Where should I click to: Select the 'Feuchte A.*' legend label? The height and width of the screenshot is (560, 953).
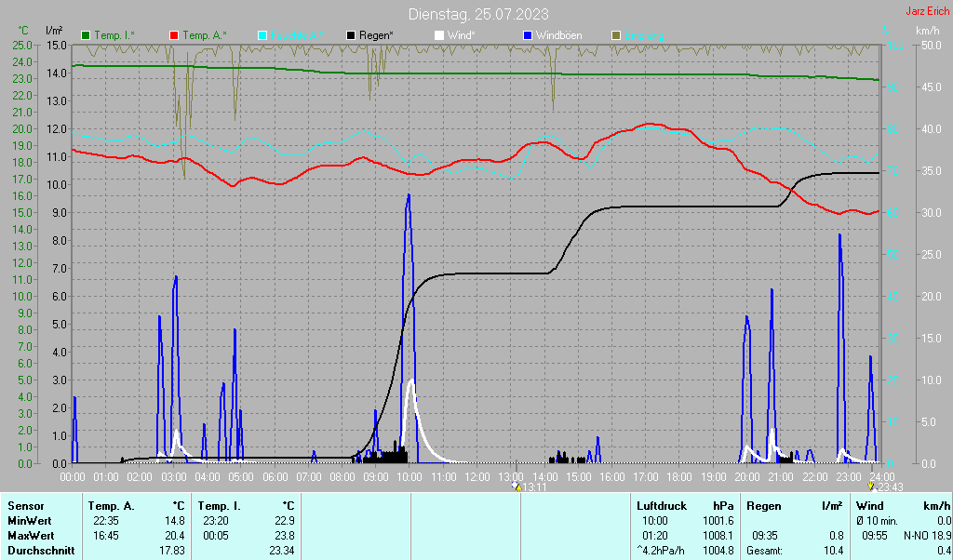point(297,36)
